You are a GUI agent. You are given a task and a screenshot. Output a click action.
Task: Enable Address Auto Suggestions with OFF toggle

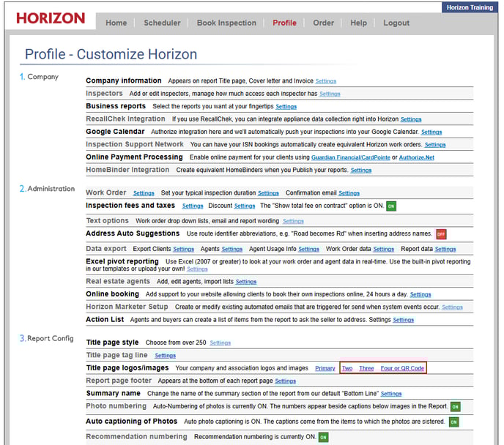coord(441,234)
